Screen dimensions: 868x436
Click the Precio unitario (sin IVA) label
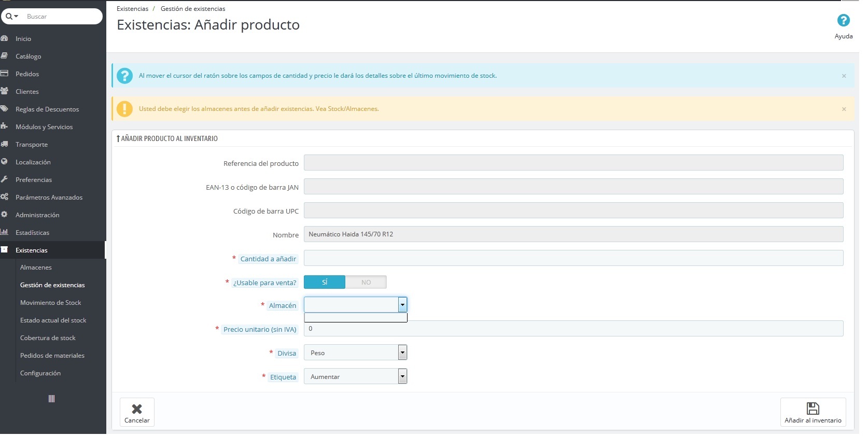[x=260, y=330]
